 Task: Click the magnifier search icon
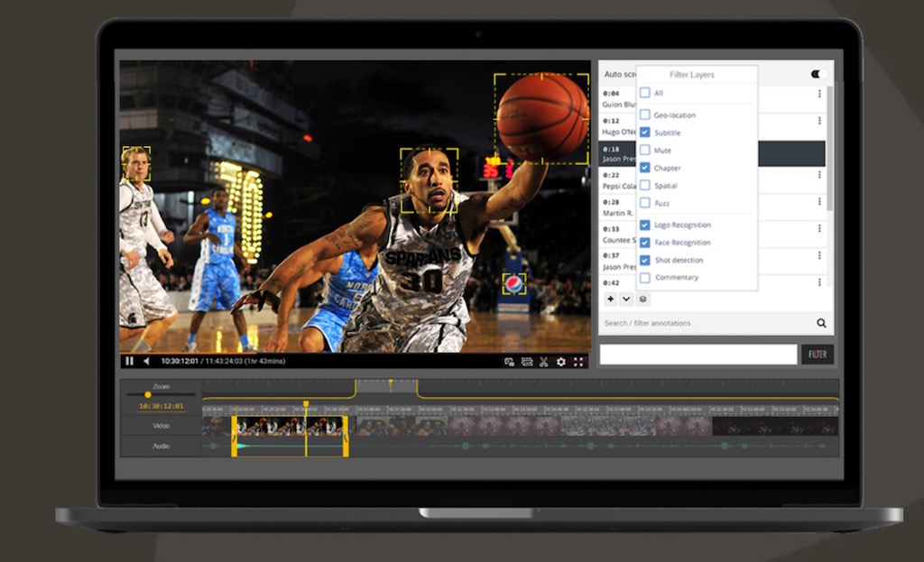(x=821, y=323)
